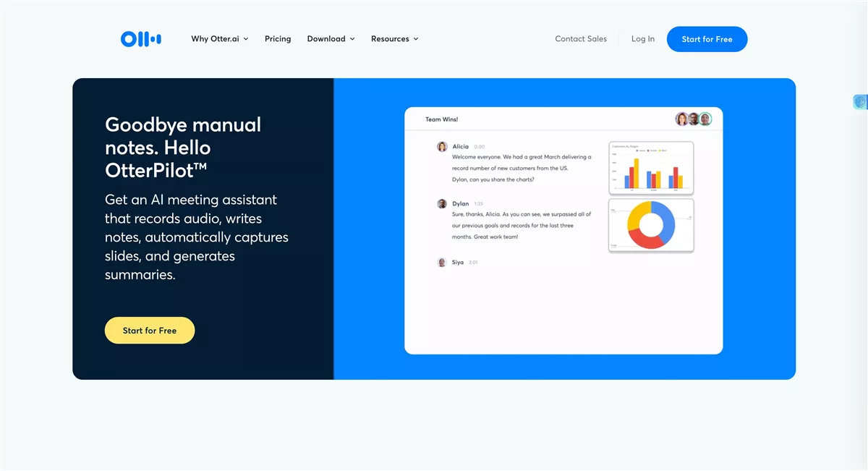Viewport: 868px width, 471px height.
Task: Expand the Download menu
Action: pos(331,39)
